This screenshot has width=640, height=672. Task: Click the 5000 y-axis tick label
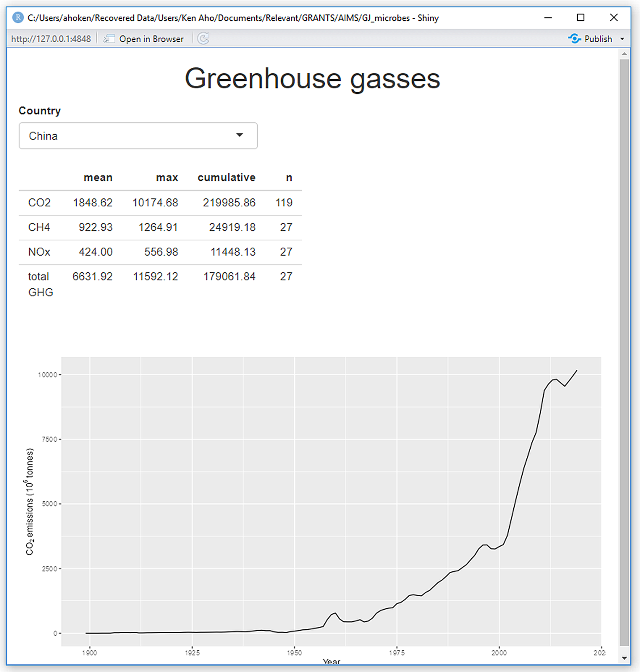[50, 504]
